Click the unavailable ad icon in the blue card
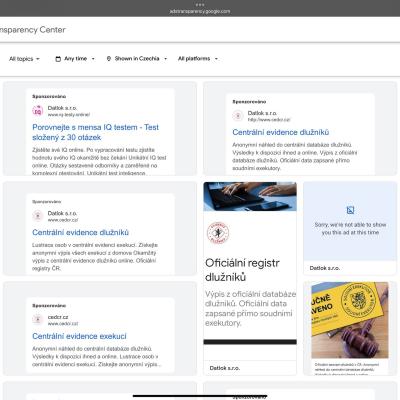The width and height of the screenshot is (400, 400). point(350,210)
